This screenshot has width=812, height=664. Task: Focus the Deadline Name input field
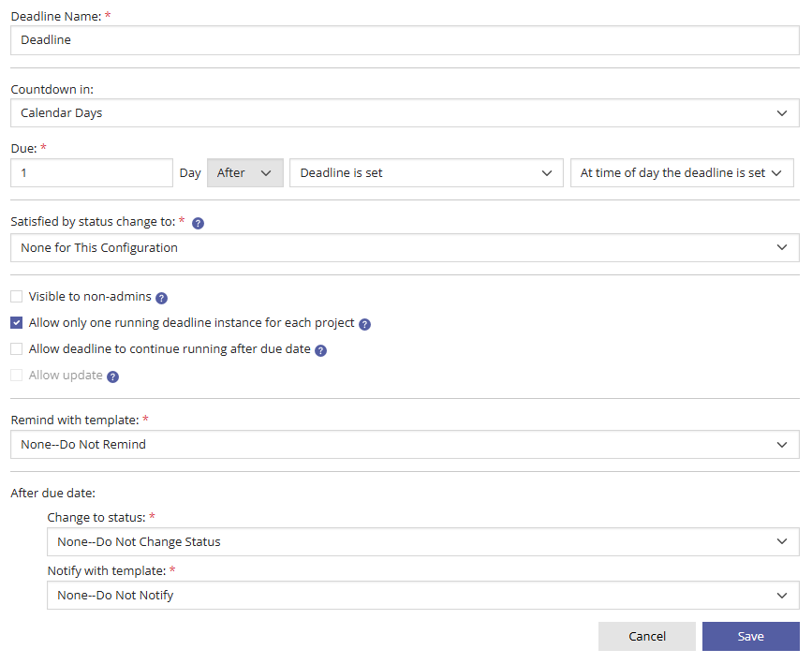click(405, 40)
